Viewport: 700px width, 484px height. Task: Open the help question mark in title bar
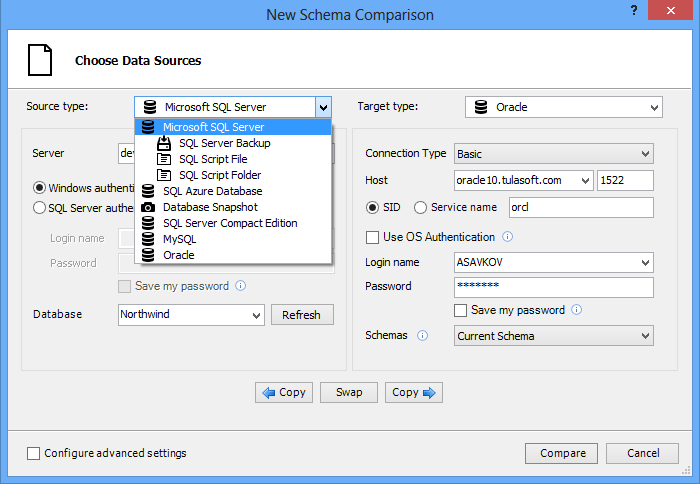(x=634, y=10)
